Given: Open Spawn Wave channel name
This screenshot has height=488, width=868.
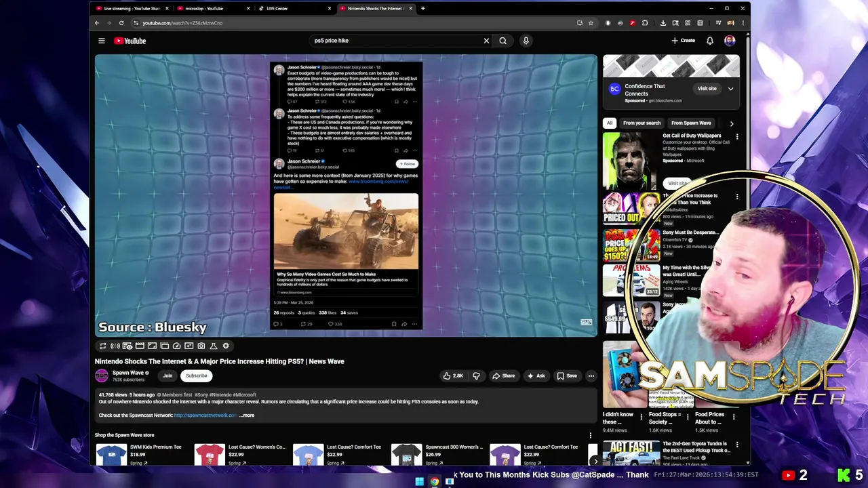Looking at the screenshot, I should click(128, 372).
